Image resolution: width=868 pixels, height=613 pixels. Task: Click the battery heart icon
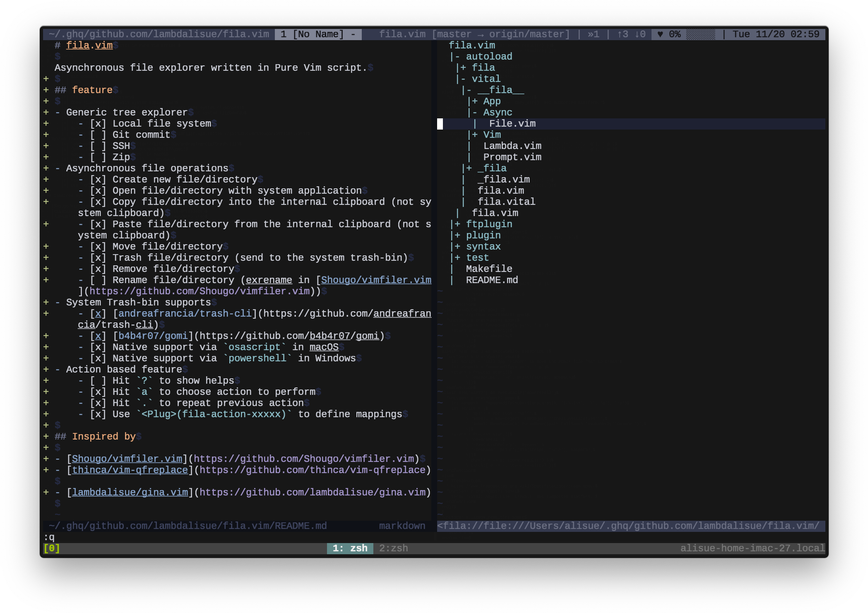click(660, 34)
